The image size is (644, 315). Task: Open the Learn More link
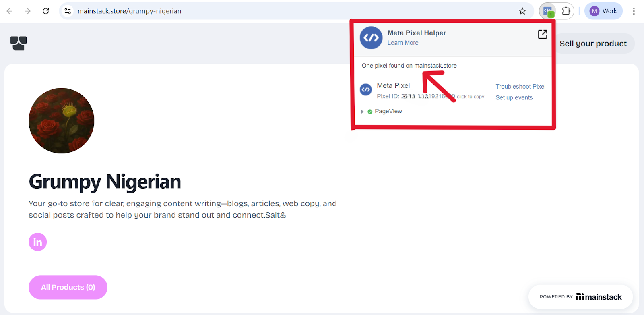point(403,43)
